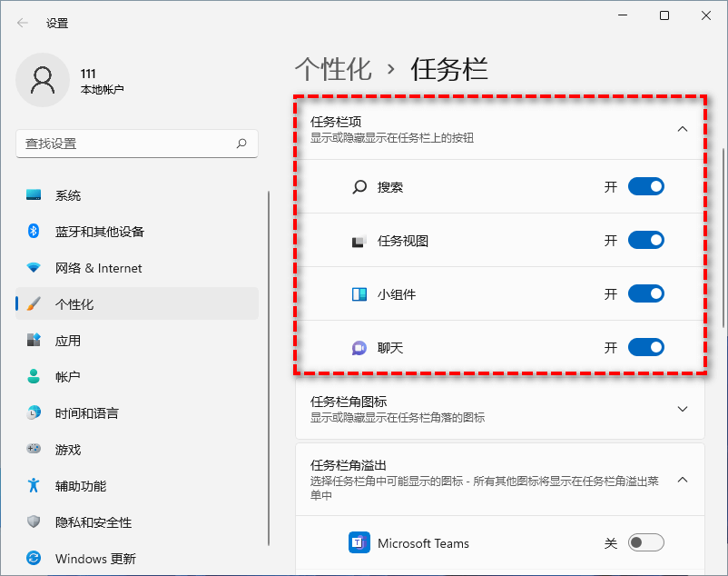Screen dimensions: 728x576
Task: Click the 111 local account name
Action: (x=88, y=74)
